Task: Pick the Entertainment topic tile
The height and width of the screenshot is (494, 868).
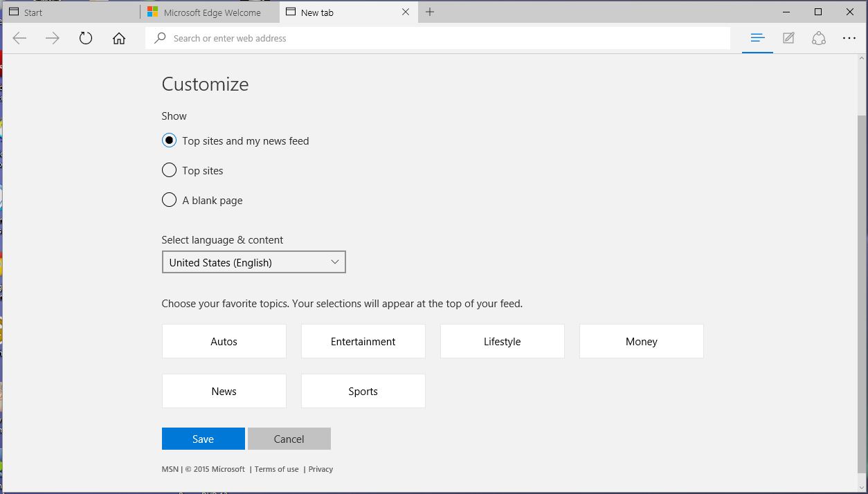Action: [363, 341]
